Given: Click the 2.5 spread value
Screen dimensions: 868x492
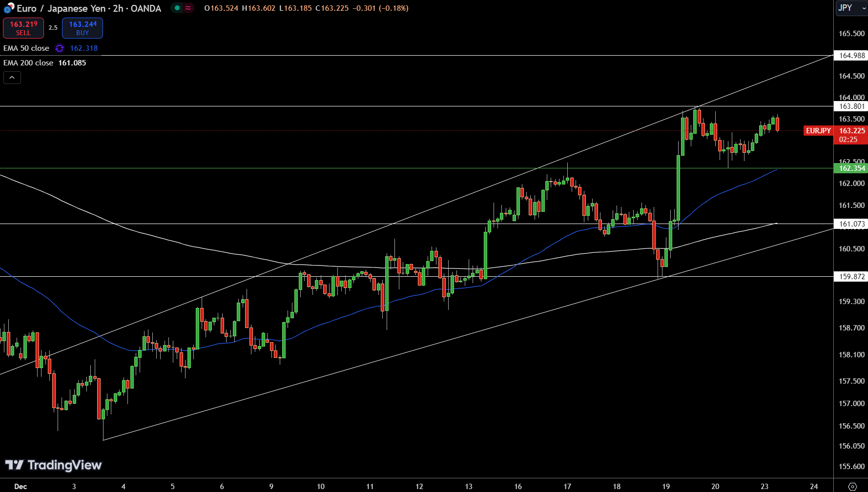Looking at the screenshot, I should (x=53, y=28).
